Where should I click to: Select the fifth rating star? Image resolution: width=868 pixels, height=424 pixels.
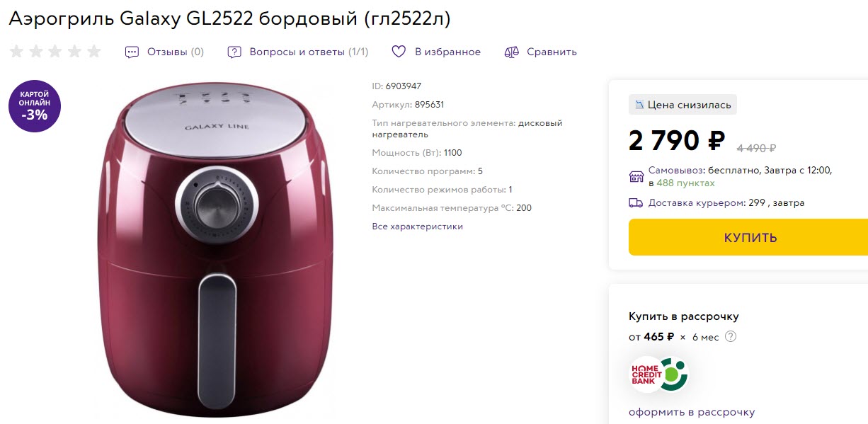coord(93,50)
